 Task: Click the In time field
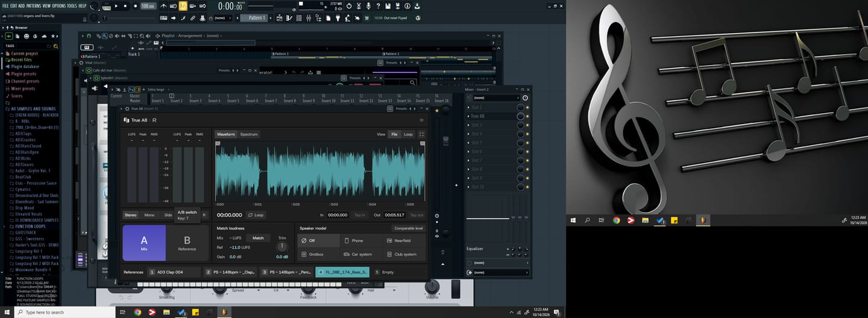pyautogui.click(x=338, y=215)
